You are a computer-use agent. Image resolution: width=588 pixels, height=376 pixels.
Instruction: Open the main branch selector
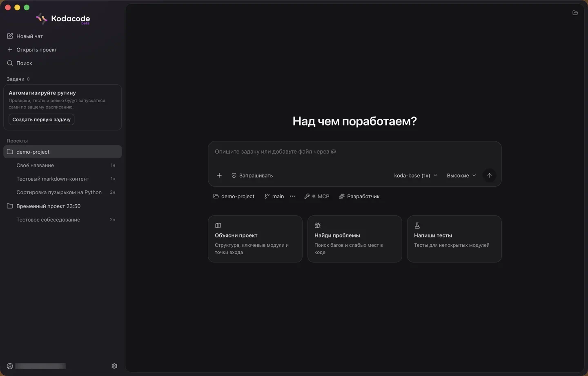274,196
